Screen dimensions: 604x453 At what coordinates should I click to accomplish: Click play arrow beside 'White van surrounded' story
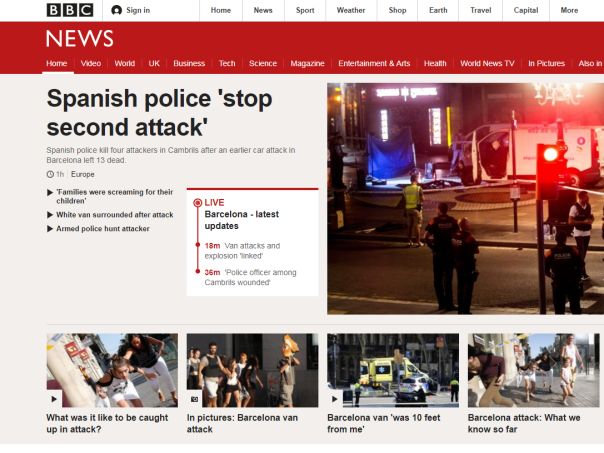[51, 214]
